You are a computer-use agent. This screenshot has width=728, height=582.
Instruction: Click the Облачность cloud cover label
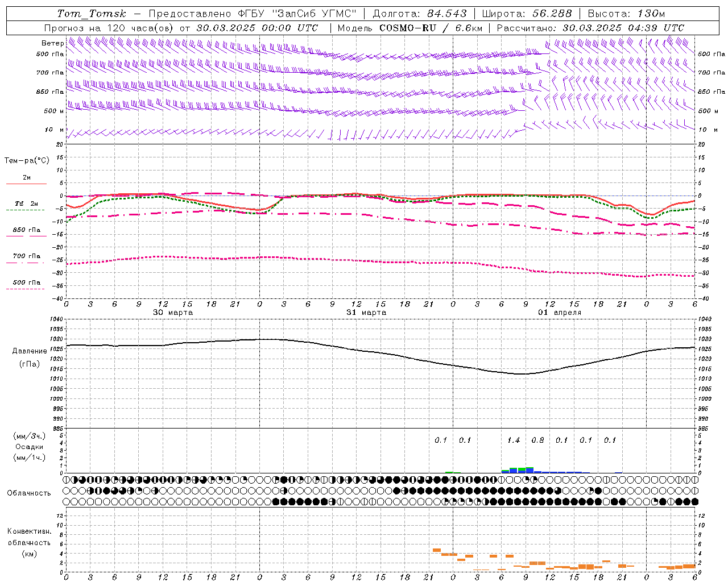pos(29,493)
